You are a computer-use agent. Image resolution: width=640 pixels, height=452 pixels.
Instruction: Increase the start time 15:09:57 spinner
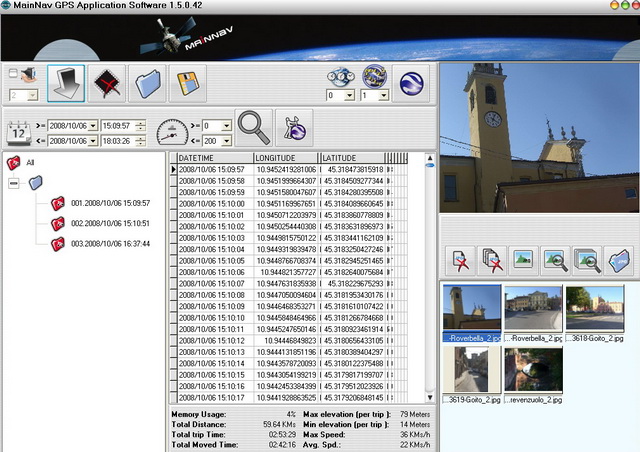142,123
